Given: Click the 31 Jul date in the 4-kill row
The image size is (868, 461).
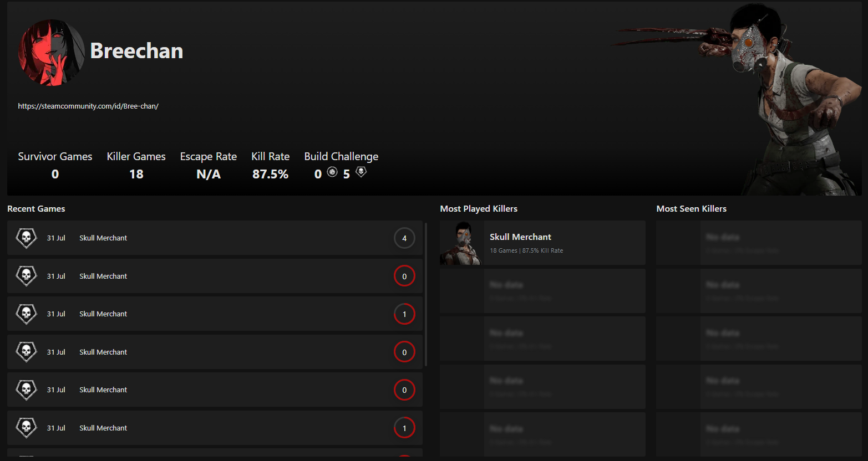Looking at the screenshot, I should (x=56, y=238).
